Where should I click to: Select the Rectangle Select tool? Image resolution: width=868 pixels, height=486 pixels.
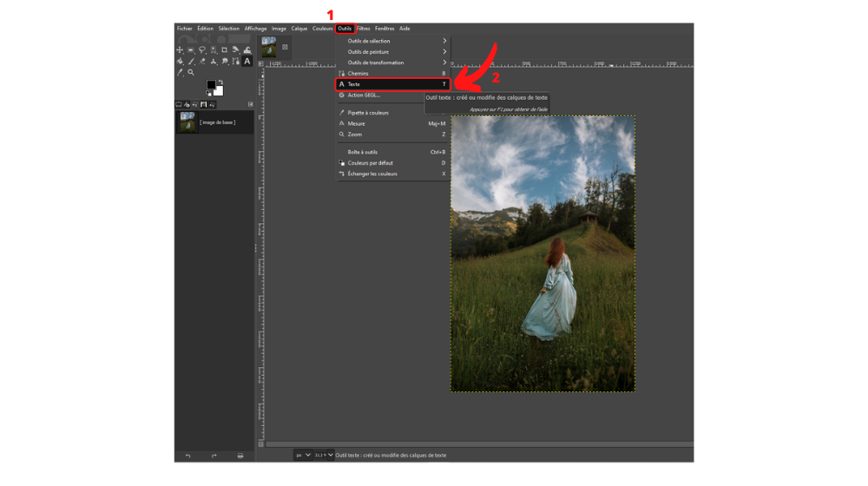pyautogui.click(x=191, y=49)
